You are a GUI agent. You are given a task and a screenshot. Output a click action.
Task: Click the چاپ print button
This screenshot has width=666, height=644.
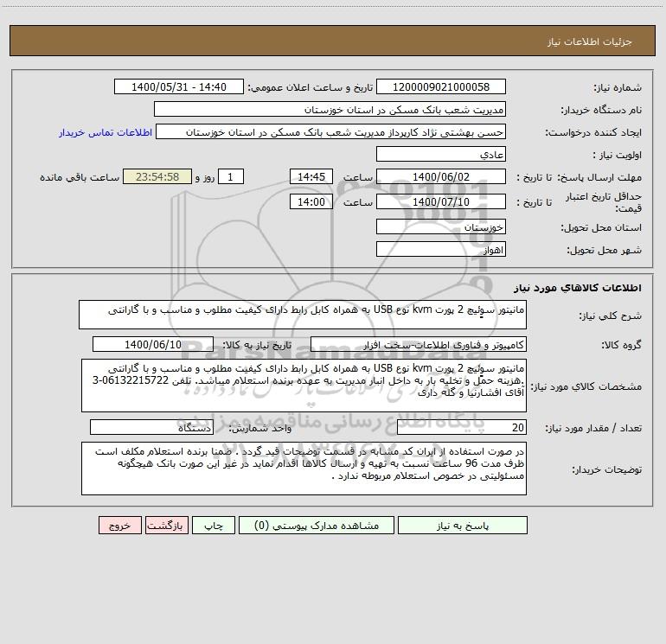click(214, 526)
